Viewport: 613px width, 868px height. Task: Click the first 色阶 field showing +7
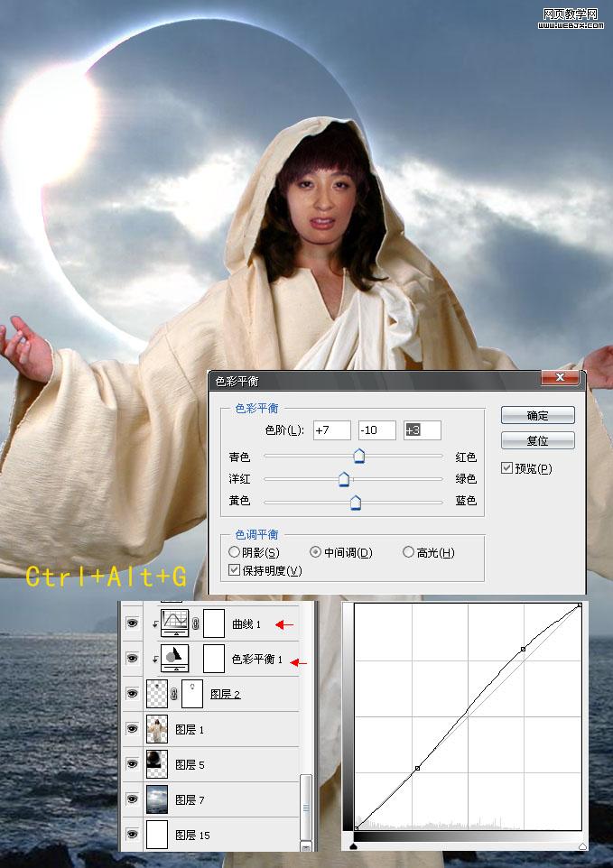coord(331,430)
